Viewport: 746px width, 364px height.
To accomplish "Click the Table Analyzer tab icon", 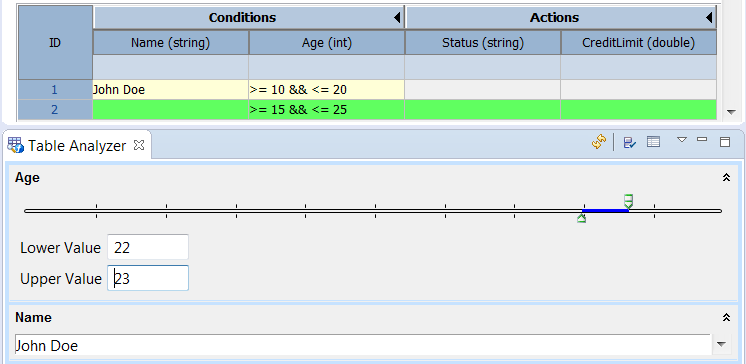I will pyautogui.click(x=15, y=145).
